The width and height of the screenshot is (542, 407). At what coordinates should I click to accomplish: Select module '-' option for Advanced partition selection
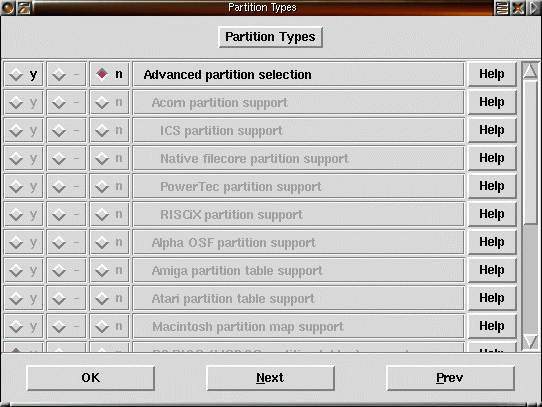tap(66, 74)
